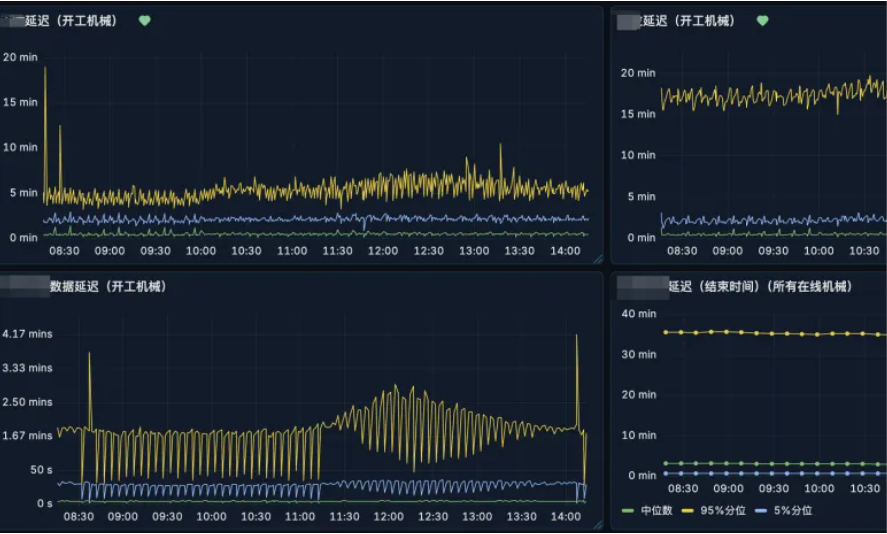The width and height of the screenshot is (887, 534).
Task: Click the first yellow data point in bottom-right chart
Action: (x=667, y=332)
